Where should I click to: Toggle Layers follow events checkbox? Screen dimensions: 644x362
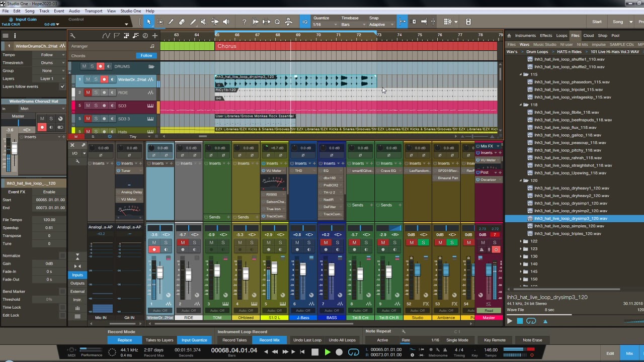[x=62, y=86]
